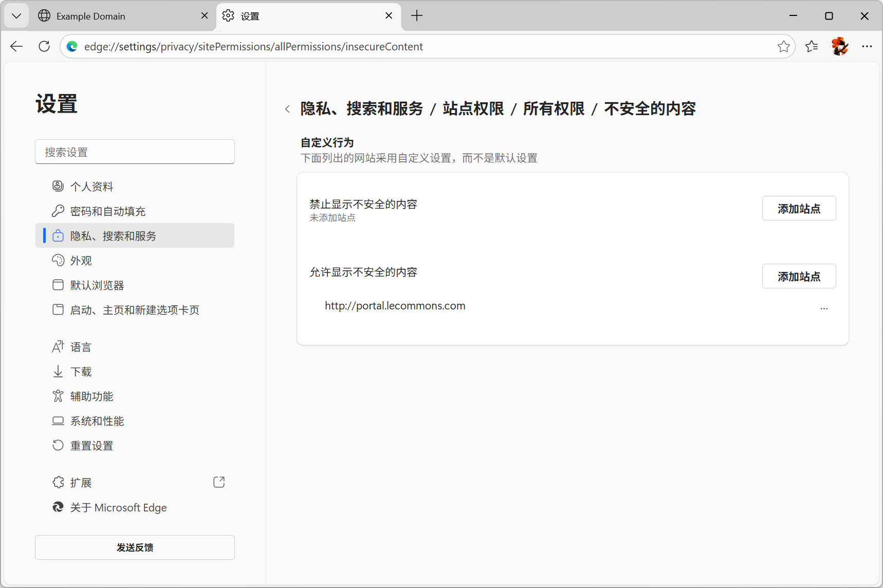Open more actions for portal.lecommons.com
The width and height of the screenshot is (883, 588).
click(x=824, y=308)
